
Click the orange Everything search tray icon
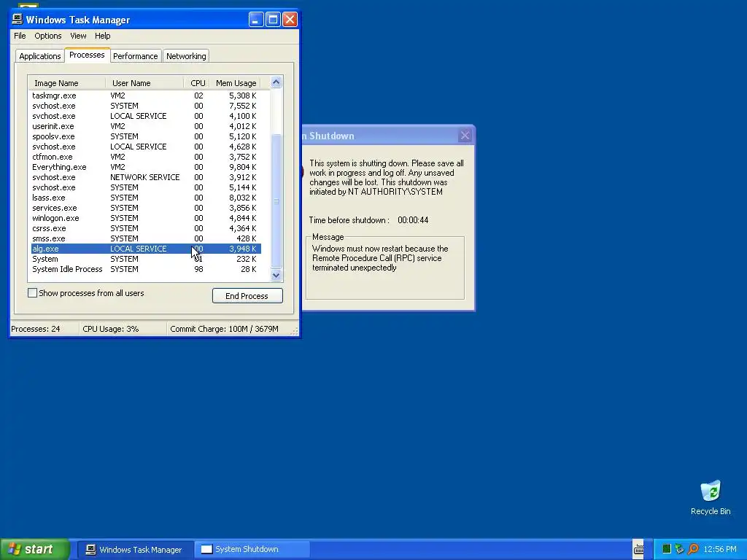coord(693,549)
